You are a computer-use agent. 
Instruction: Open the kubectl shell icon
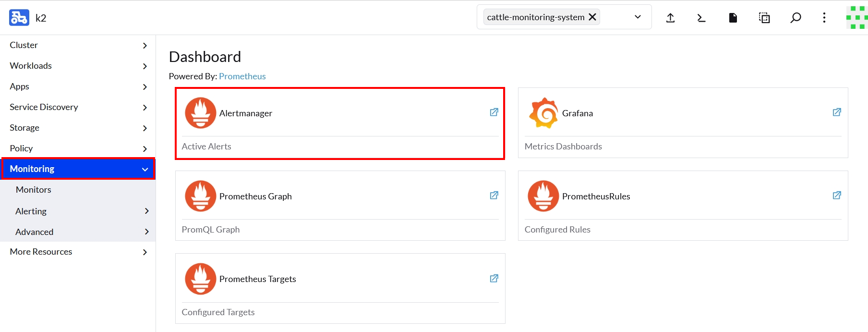coord(701,18)
